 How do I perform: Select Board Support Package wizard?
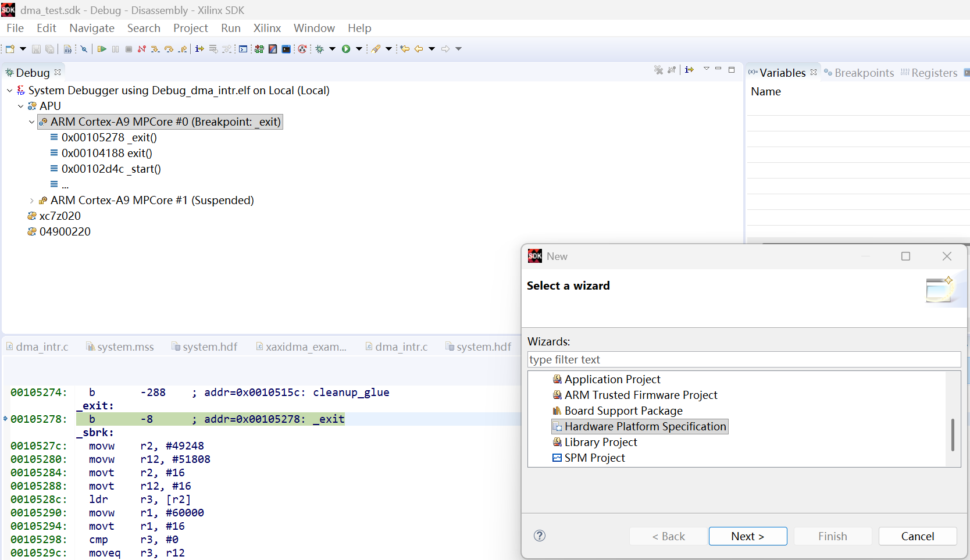point(623,411)
